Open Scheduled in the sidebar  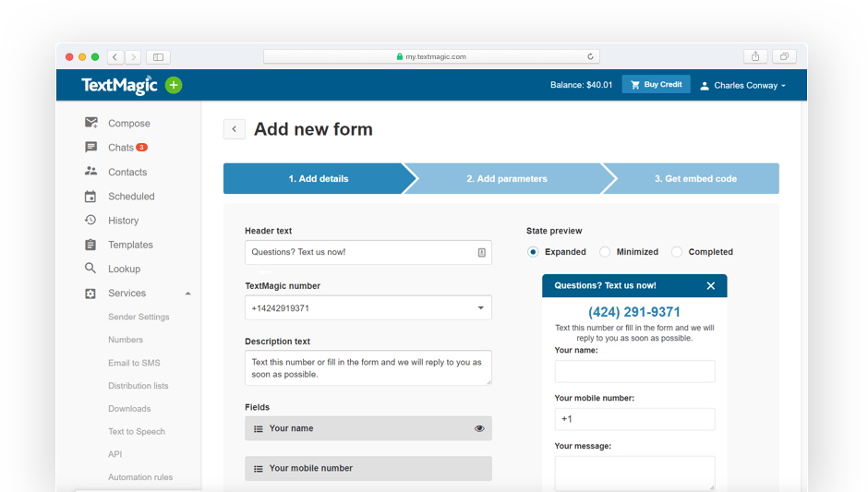131,197
